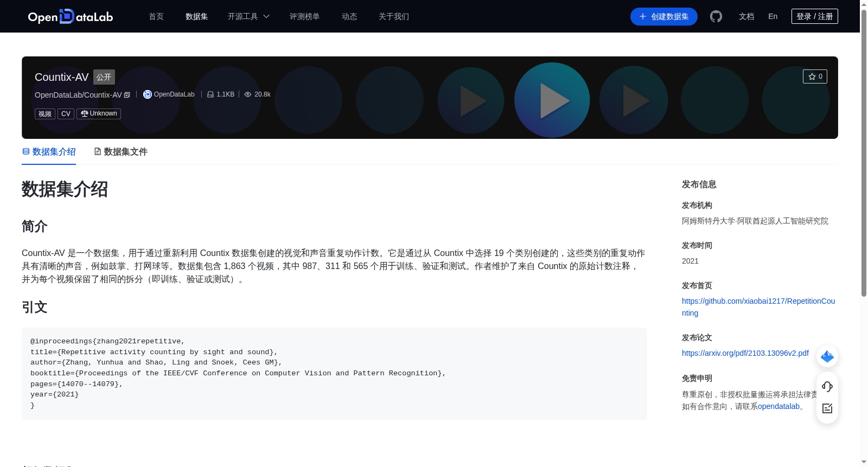Open the 关于我们 menu
The width and height of the screenshot is (868, 467).
[394, 17]
